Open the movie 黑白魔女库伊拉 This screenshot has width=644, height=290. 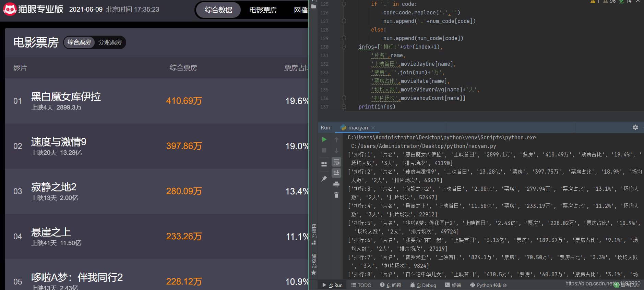click(66, 97)
